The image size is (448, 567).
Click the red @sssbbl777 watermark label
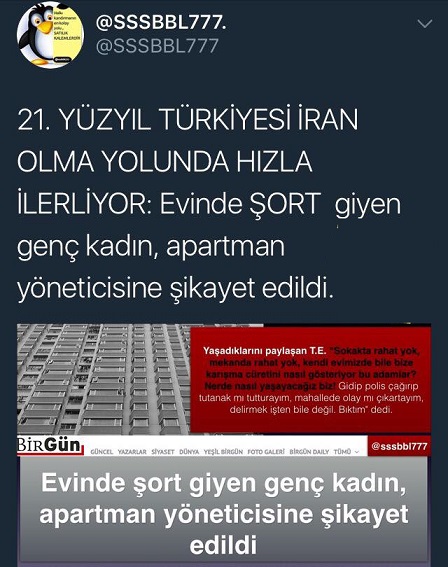[x=399, y=446]
